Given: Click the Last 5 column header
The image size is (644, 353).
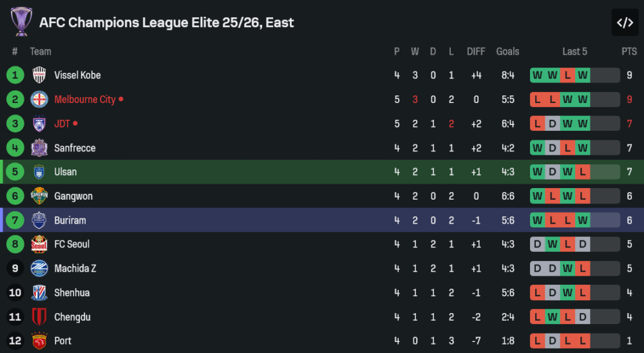Looking at the screenshot, I should (x=574, y=52).
